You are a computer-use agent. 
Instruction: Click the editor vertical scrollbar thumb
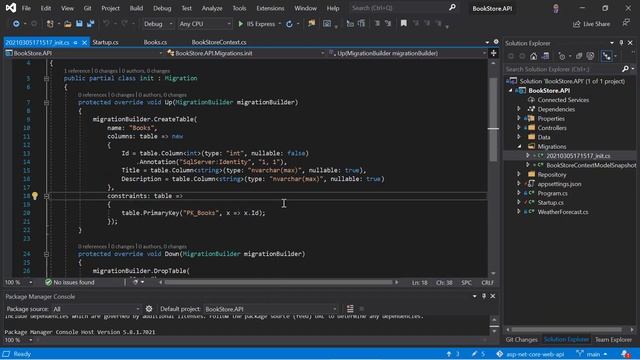493,119
